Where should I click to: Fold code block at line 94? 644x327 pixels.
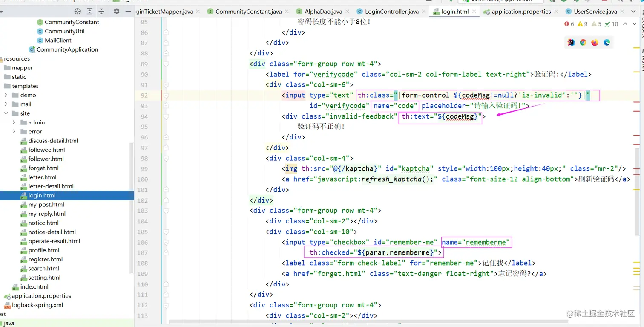click(166, 116)
